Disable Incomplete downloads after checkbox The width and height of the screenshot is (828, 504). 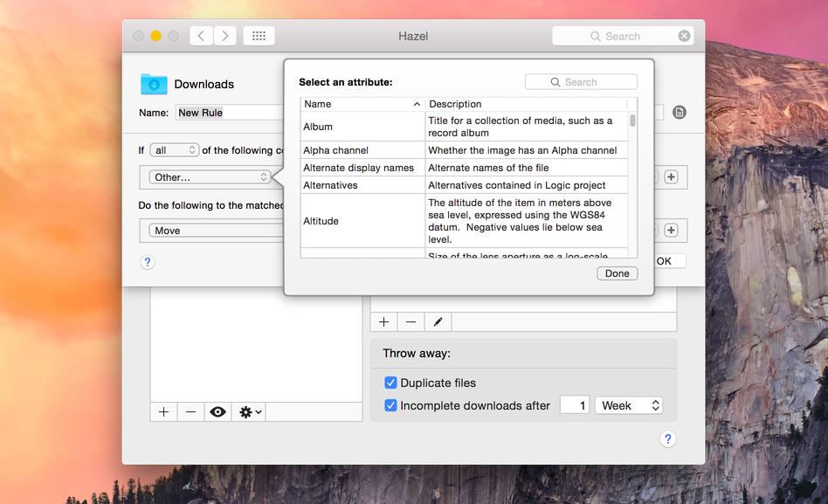point(390,405)
